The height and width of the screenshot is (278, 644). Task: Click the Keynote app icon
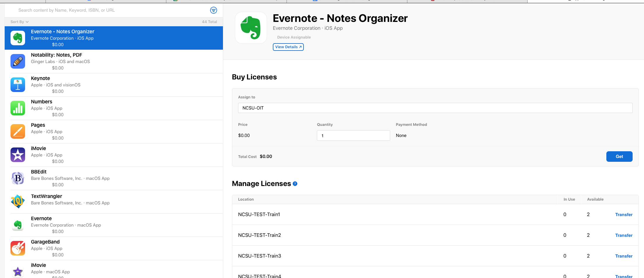[18, 85]
